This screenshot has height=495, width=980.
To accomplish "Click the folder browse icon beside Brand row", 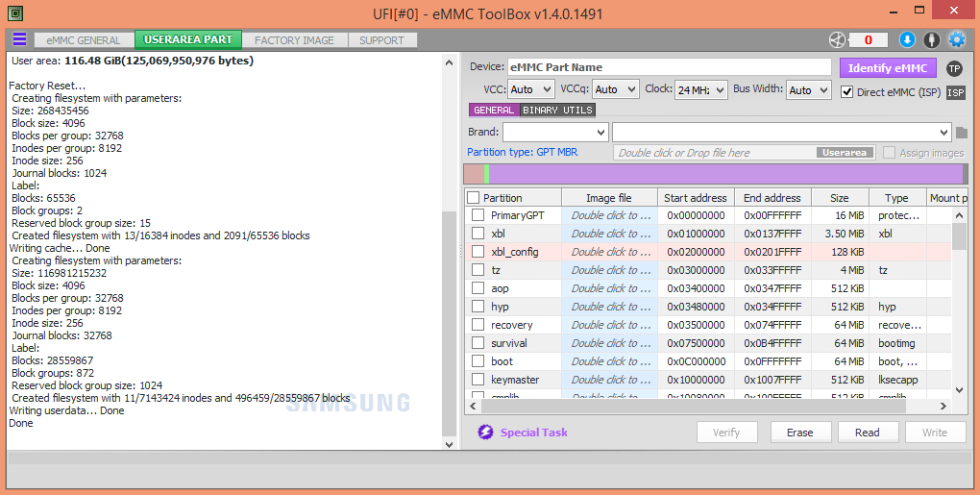I will pos(962,133).
